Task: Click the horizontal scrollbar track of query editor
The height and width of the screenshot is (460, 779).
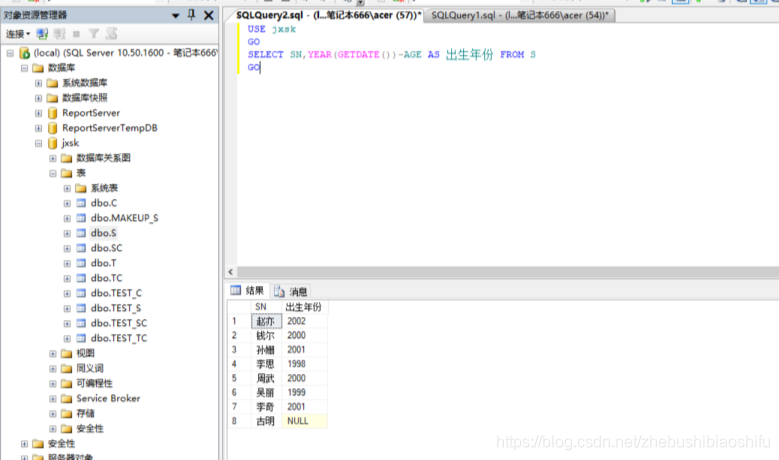Action: (507, 272)
